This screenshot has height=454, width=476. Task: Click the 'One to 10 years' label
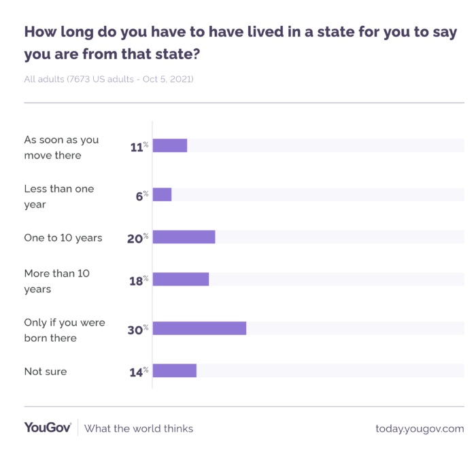63,238
